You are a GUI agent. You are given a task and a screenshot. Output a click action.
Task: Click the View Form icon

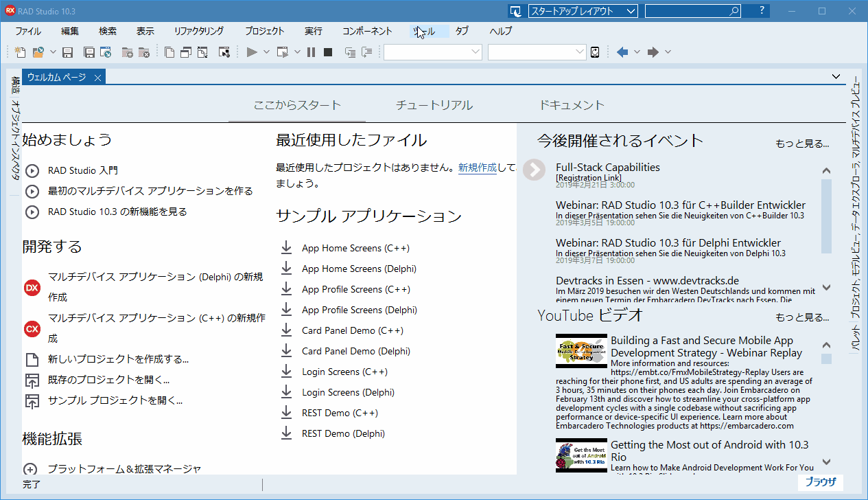click(x=186, y=52)
